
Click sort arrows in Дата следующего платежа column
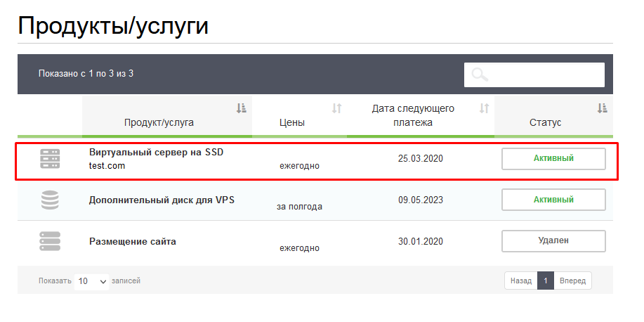click(x=484, y=108)
